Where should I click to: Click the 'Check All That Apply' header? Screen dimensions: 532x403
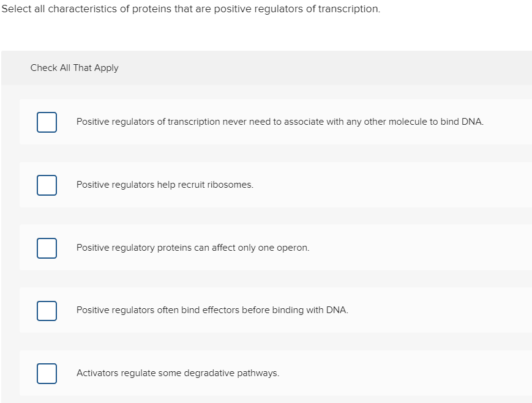point(73,68)
